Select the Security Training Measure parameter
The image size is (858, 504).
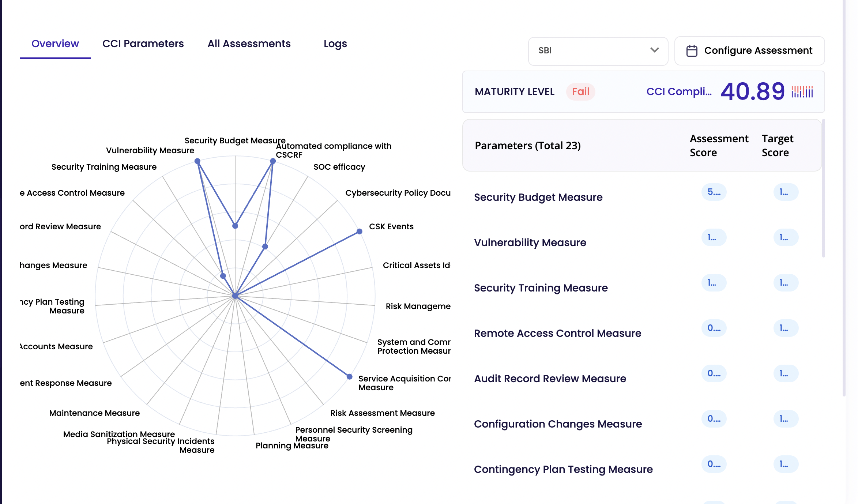(541, 288)
